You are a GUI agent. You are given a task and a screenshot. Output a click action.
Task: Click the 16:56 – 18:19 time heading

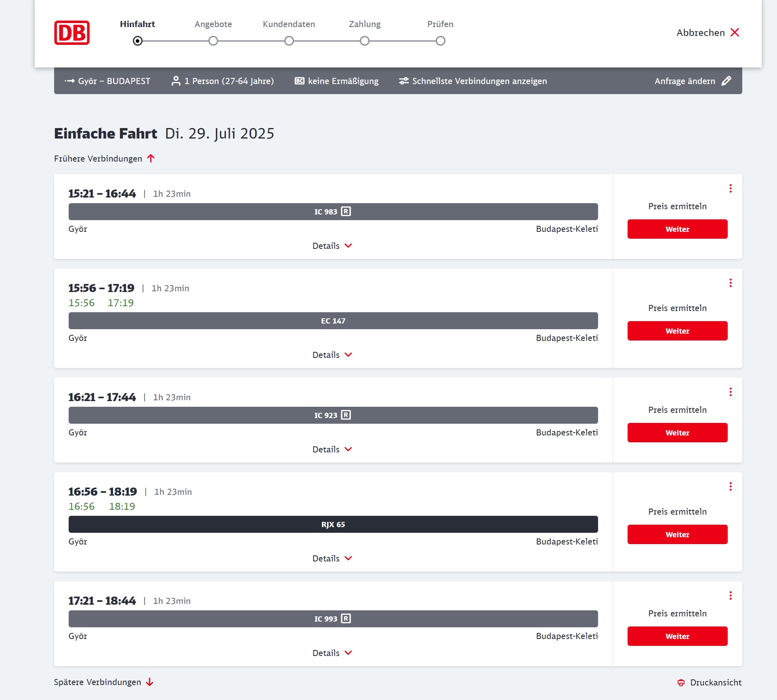click(103, 492)
